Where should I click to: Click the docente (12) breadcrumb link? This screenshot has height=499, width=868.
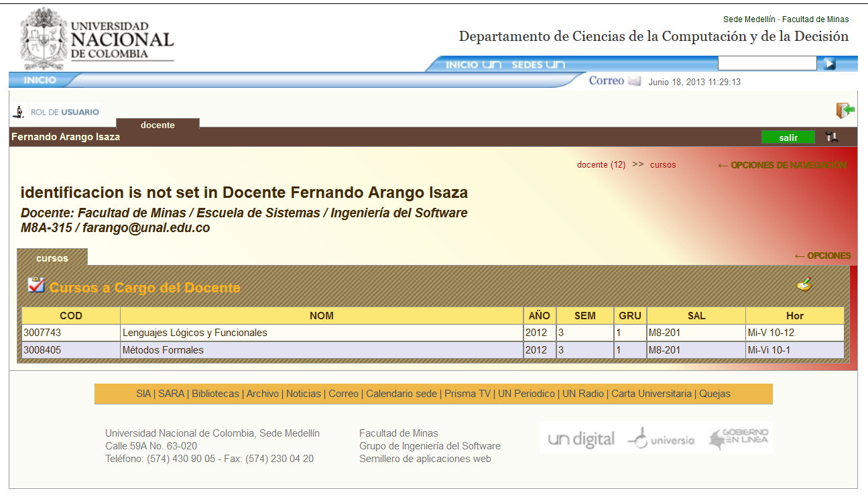[601, 164]
